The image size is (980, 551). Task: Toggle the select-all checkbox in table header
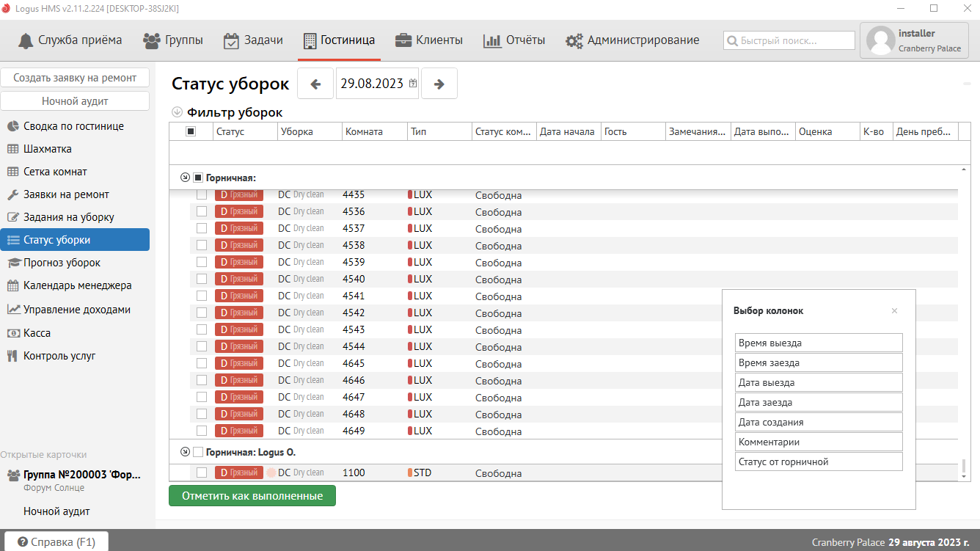(191, 131)
